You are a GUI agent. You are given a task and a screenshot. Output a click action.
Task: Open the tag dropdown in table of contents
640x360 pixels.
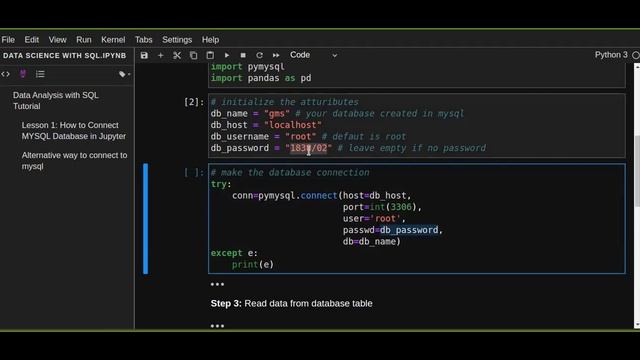[x=124, y=74]
